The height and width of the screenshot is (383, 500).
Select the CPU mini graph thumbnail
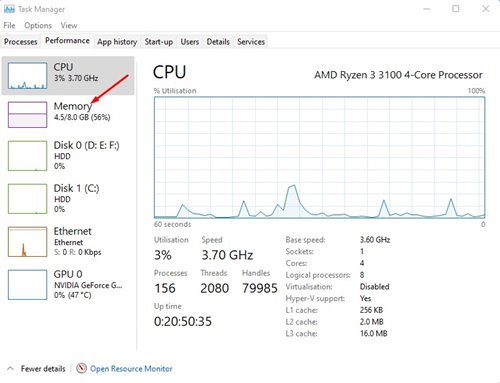[27, 75]
